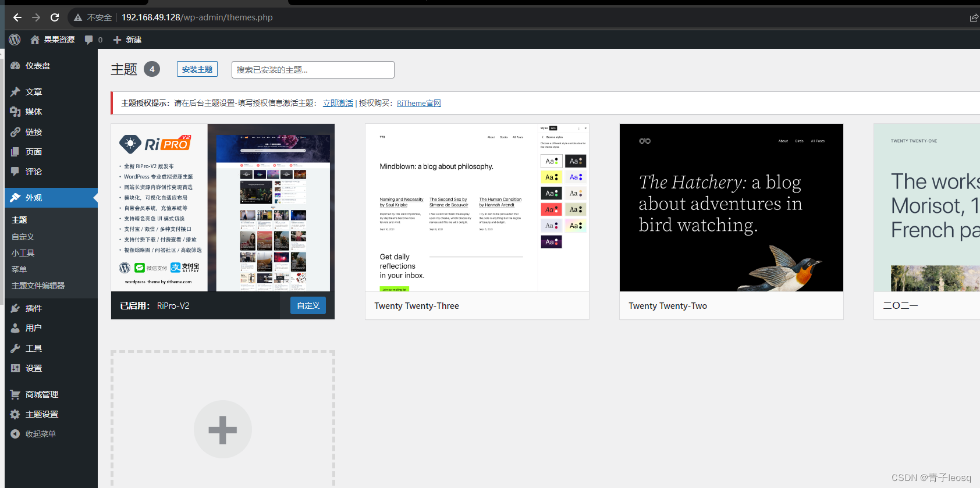Click 自定义 button on RiPro-V2 theme
This screenshot has height=488, width=980.
click(308, 305)
